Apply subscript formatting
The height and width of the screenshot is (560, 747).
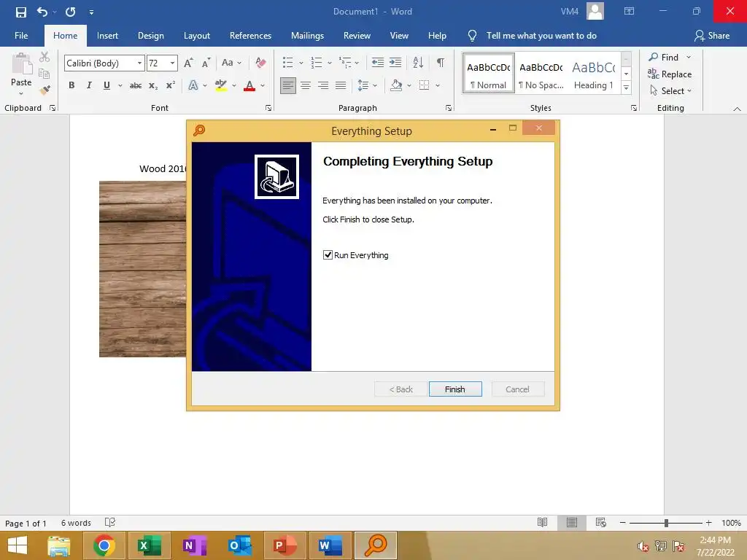pos(153,86)
